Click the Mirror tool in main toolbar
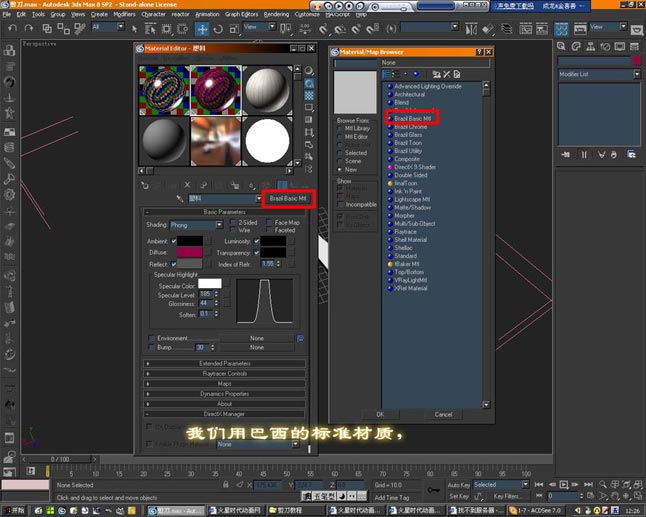Screen dimensions: 646x517 471,29
